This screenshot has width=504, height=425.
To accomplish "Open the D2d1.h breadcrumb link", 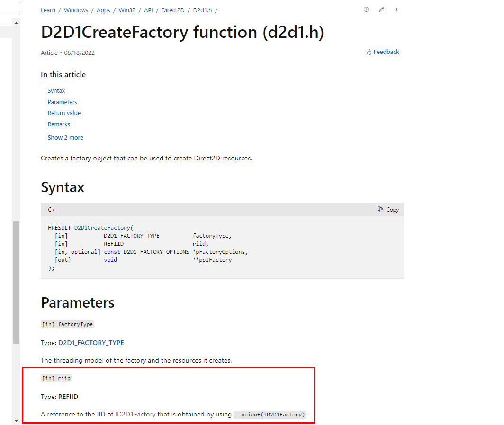I will click(203, 10).
